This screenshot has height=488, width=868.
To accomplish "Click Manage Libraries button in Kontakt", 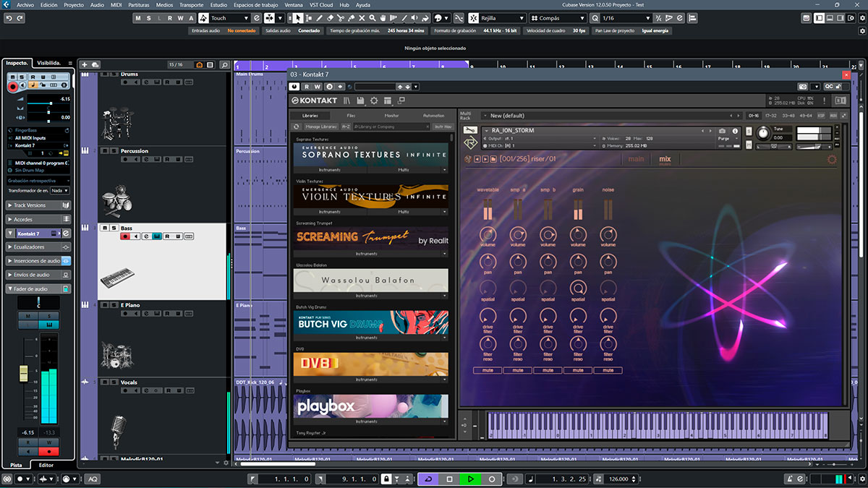I will 321,127.
